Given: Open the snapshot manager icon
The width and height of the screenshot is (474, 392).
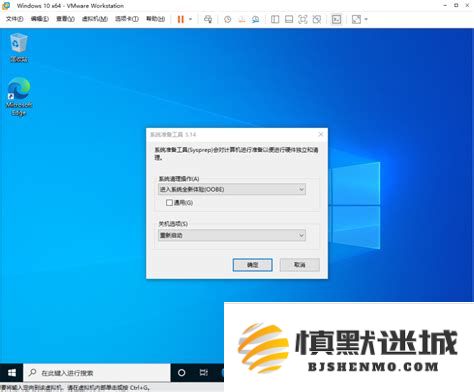Looking at the screenshot, I should click(256, 19).
